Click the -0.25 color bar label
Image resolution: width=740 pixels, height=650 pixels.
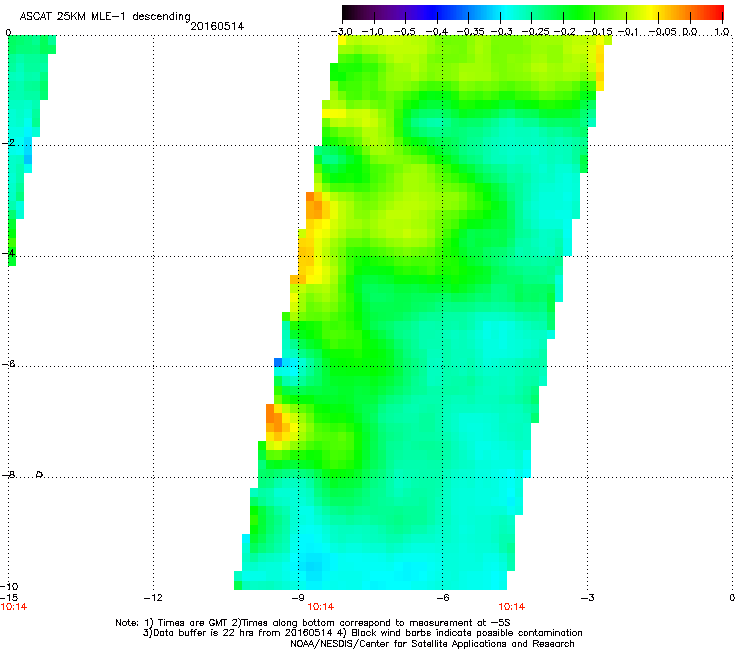536,32
